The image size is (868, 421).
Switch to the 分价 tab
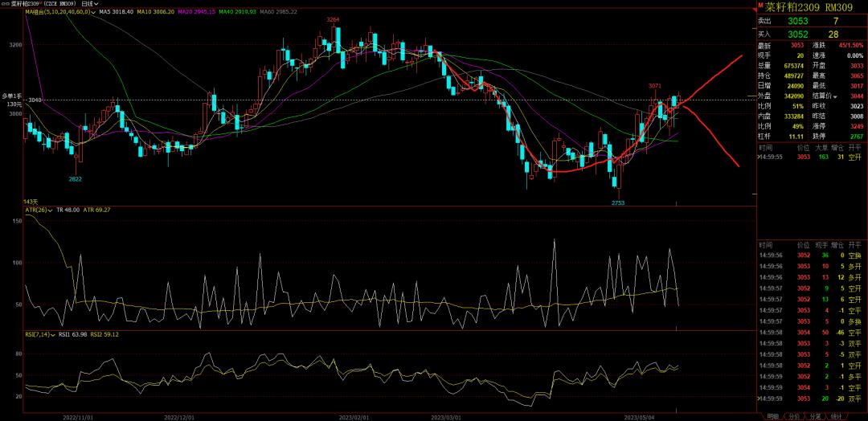793,416
